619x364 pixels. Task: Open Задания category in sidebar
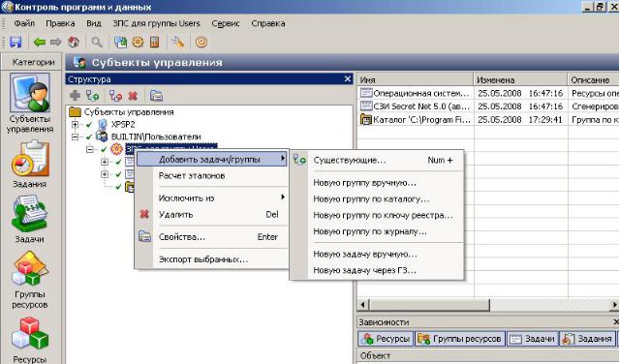click(x=30, y=165)
